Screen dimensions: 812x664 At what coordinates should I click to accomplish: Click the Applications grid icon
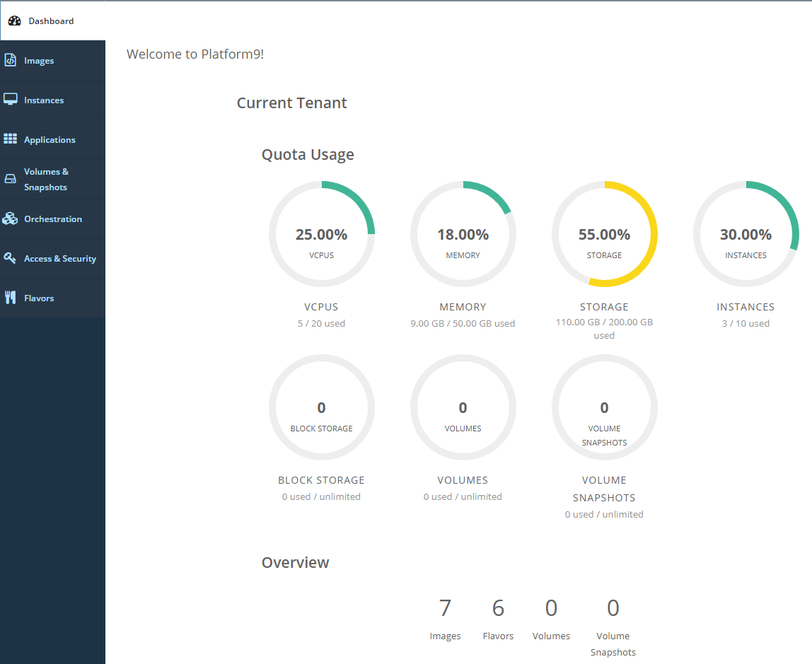pyautogui.click(x=11, y=139)
